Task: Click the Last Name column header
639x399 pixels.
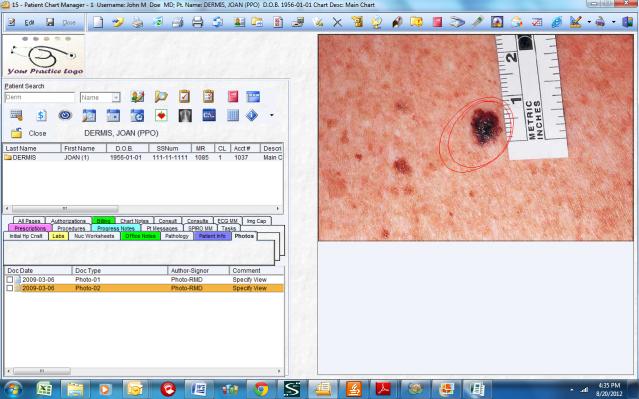Action: [x=32, y=148]
